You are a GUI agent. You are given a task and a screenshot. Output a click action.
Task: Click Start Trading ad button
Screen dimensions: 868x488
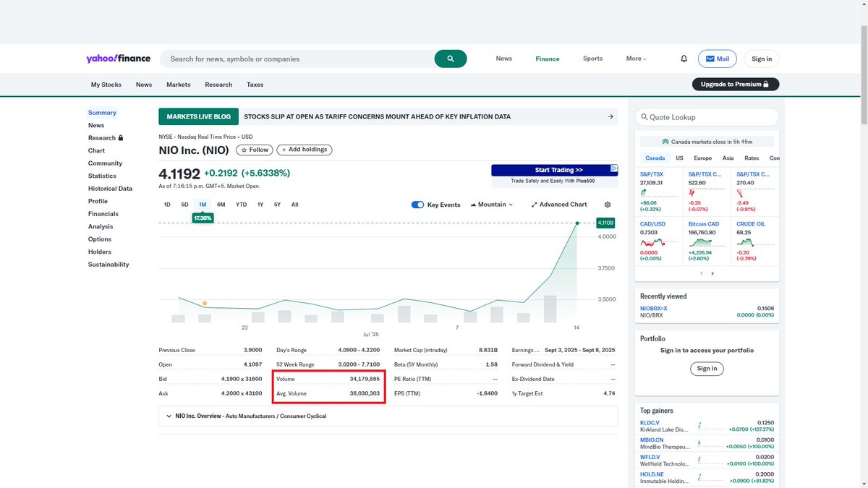click(x=554, y=170)
